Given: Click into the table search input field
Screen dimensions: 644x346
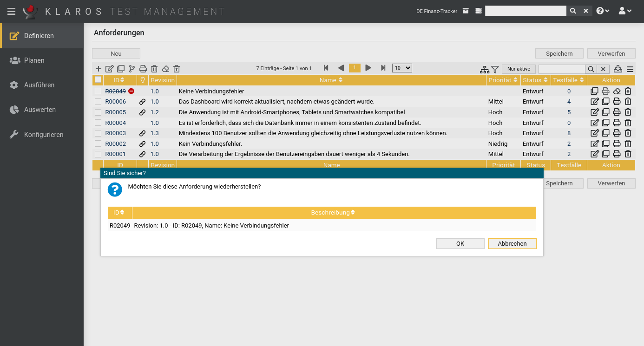Looking at the screenshot, I should click(562, 69).
